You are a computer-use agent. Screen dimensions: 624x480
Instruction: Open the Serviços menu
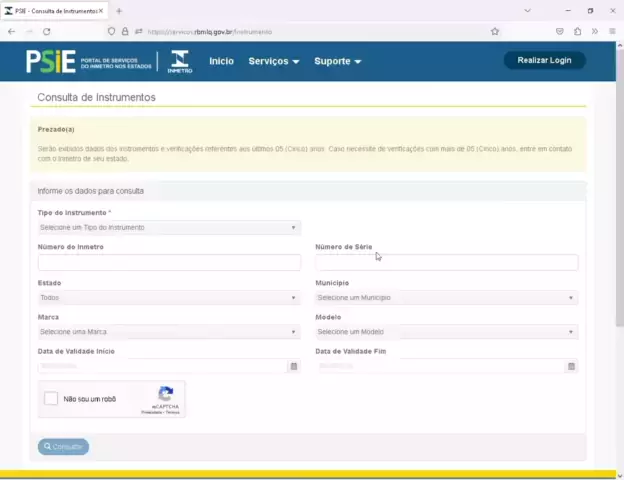point(273,61)
